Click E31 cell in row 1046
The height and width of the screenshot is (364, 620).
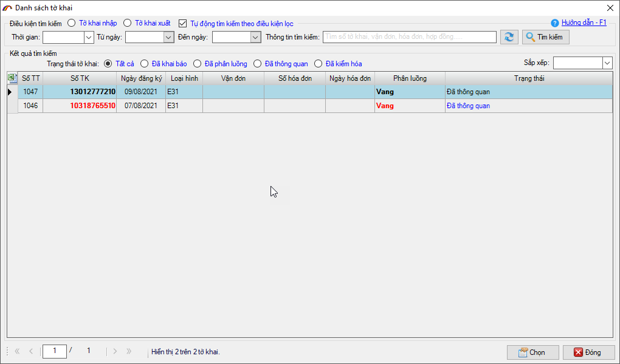184,106
